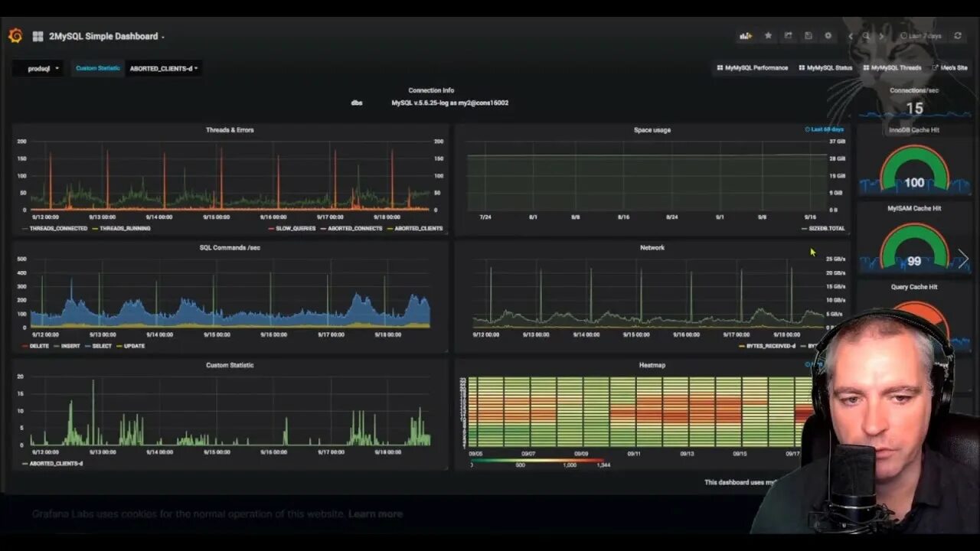Screen dimensions: 980x551
Task: Open the Space usage panel title menu
Action: (x=652, y=130)
